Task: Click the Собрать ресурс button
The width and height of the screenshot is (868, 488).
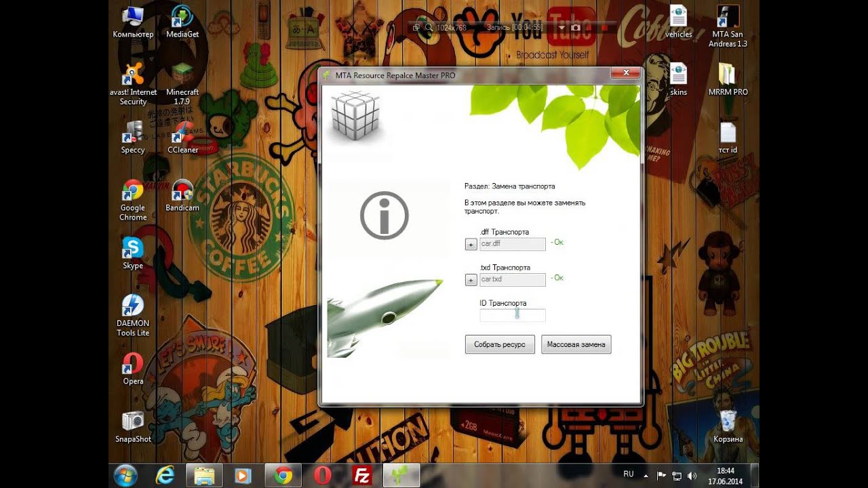Action: point(500,344)
